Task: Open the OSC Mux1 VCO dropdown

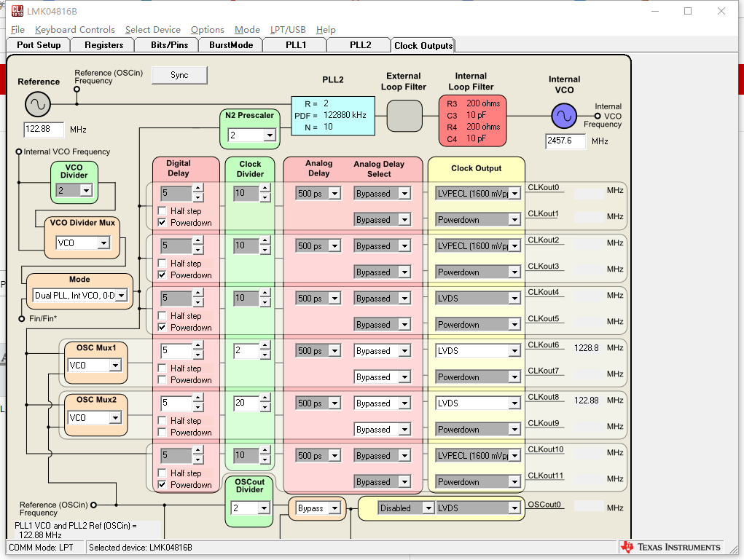Action: [x=115, y=366]
